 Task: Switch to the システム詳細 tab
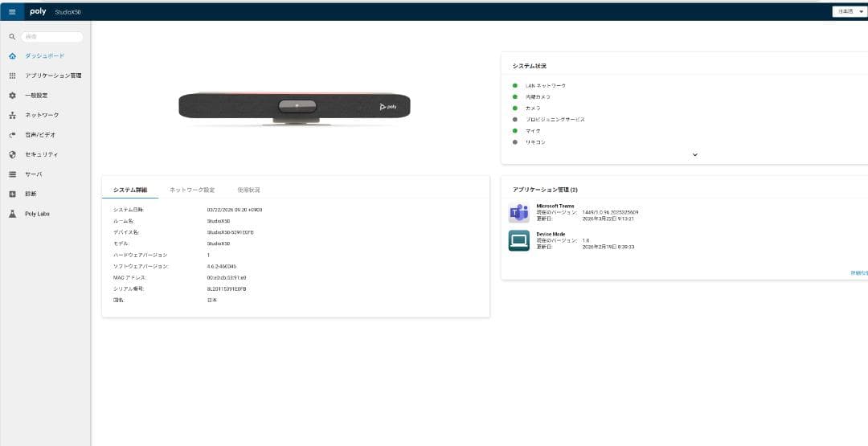130,190
